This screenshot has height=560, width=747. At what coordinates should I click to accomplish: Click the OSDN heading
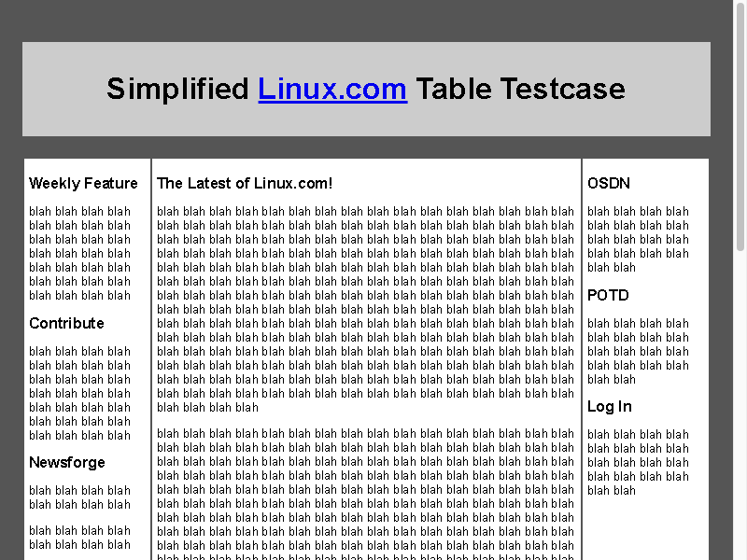coord(609,183)
